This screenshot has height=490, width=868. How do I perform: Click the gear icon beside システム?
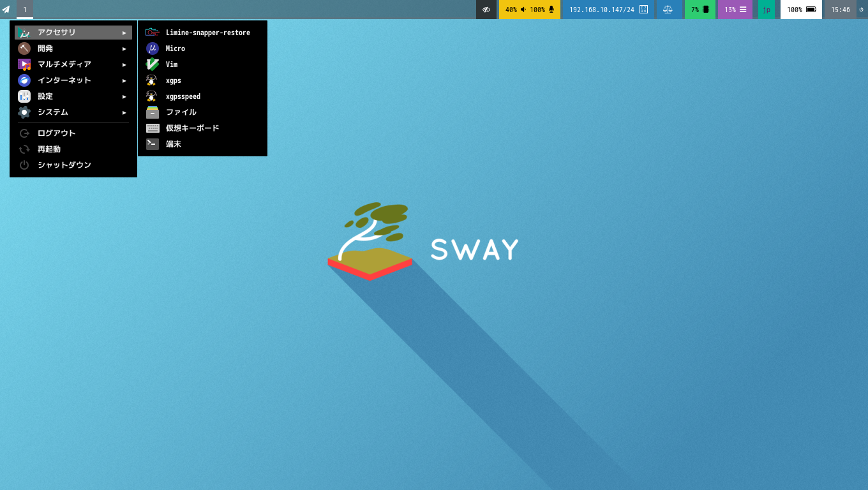[x=24, y=112]
